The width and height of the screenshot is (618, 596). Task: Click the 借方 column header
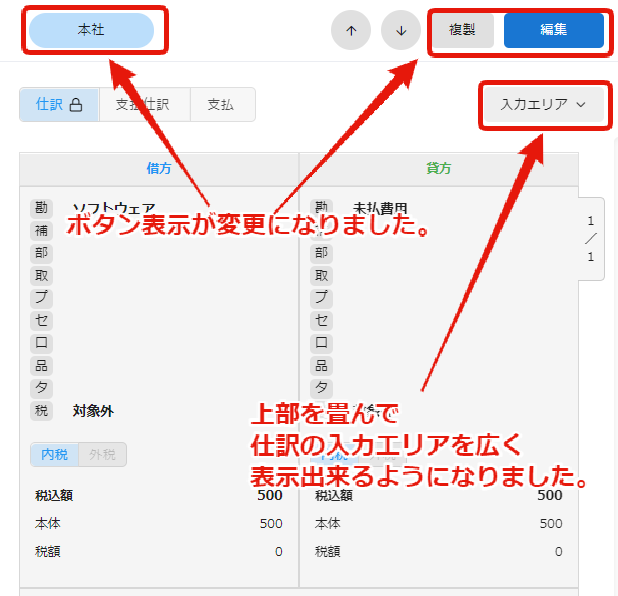159,169
